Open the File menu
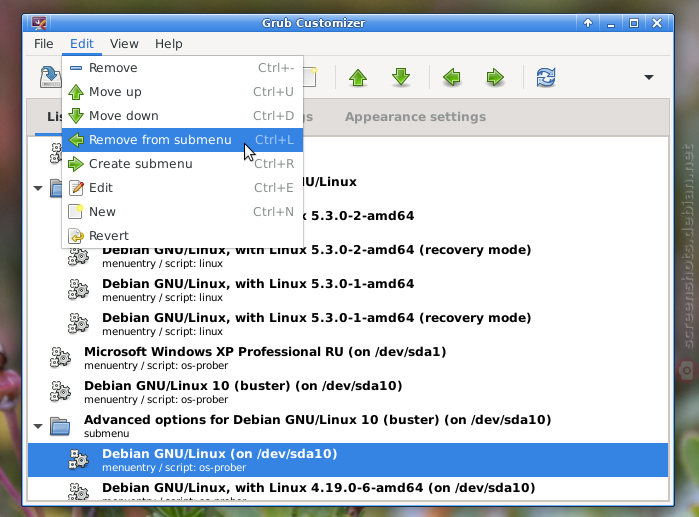The image size is (699, 517). 44,44
